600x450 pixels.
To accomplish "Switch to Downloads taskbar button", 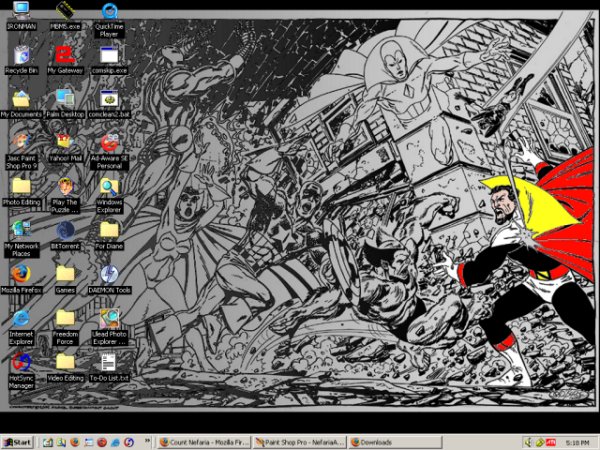I will 395,442.
